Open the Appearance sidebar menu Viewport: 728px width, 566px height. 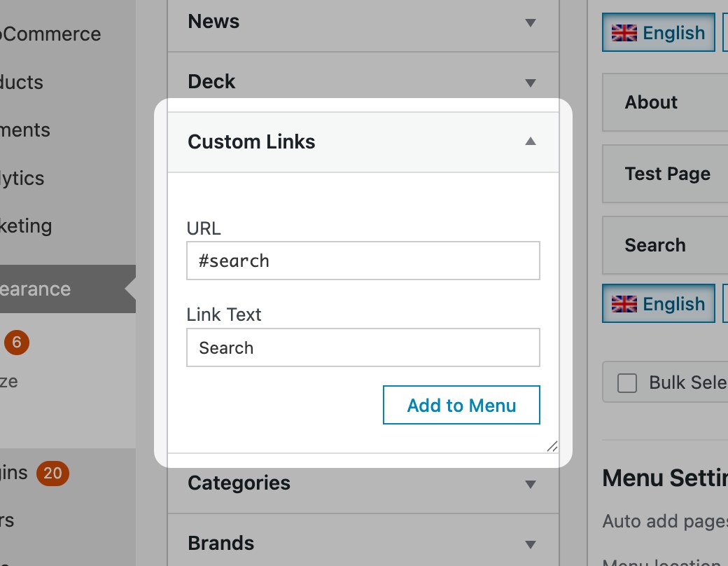point(68,289)
